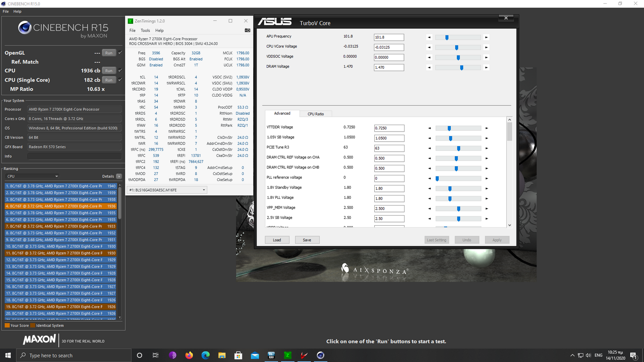Screen dimensions: 644x362
Task: Open the volume control in system tray
Action: pyautogui.click(x=588, y=355)
